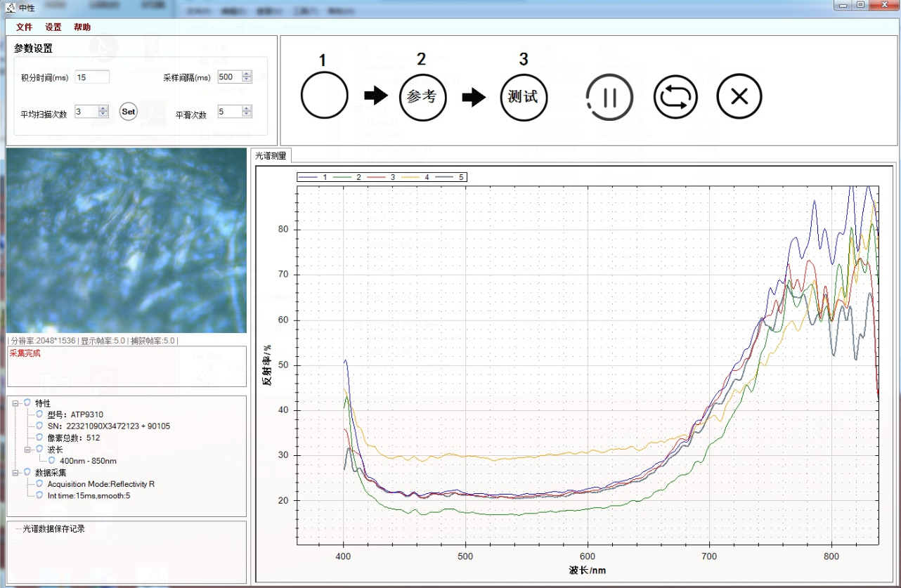This screenshot has width=901, height=588.
Task: Maximize the 中性 window
Action: point(860,6)
